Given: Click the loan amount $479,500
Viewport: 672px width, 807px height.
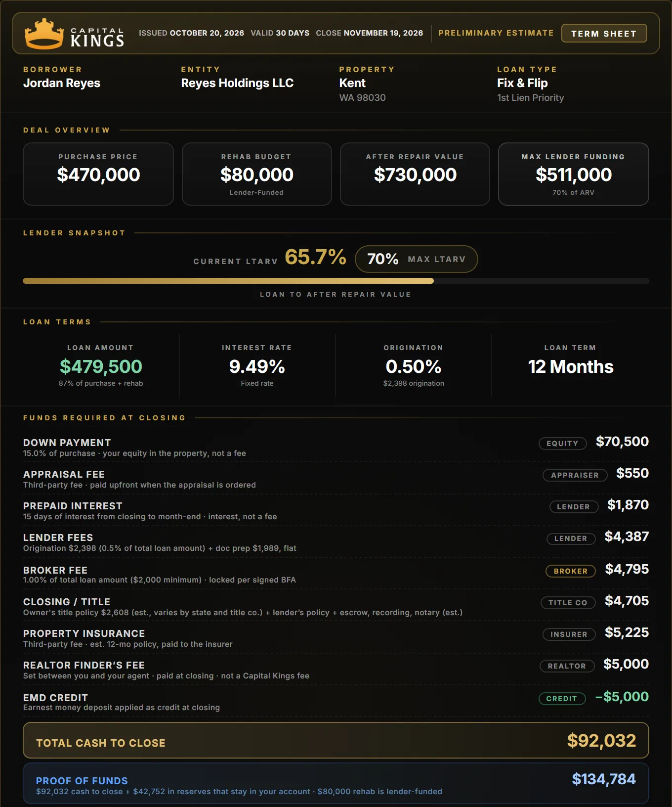Looking at the screenshot, I should point(101,366).
